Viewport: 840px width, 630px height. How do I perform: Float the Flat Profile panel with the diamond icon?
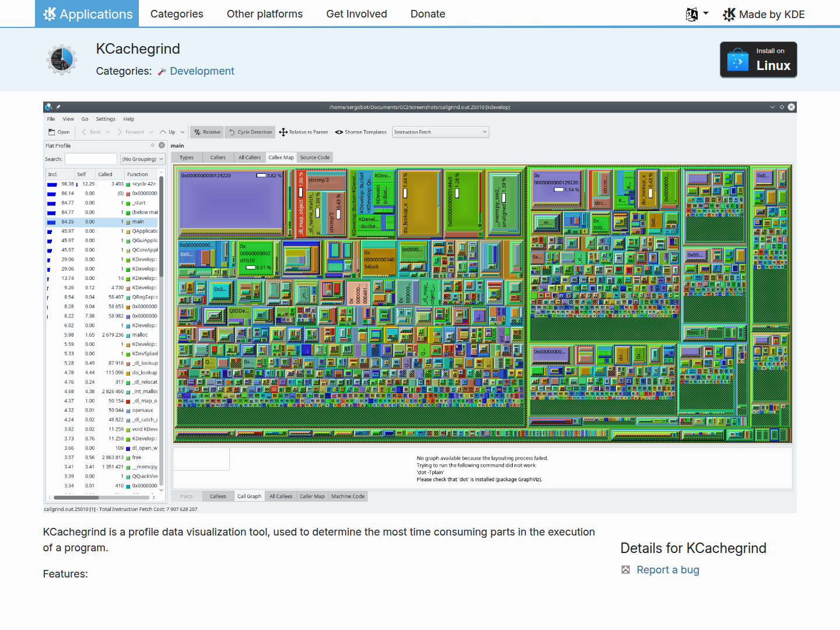tap(153, 145)
